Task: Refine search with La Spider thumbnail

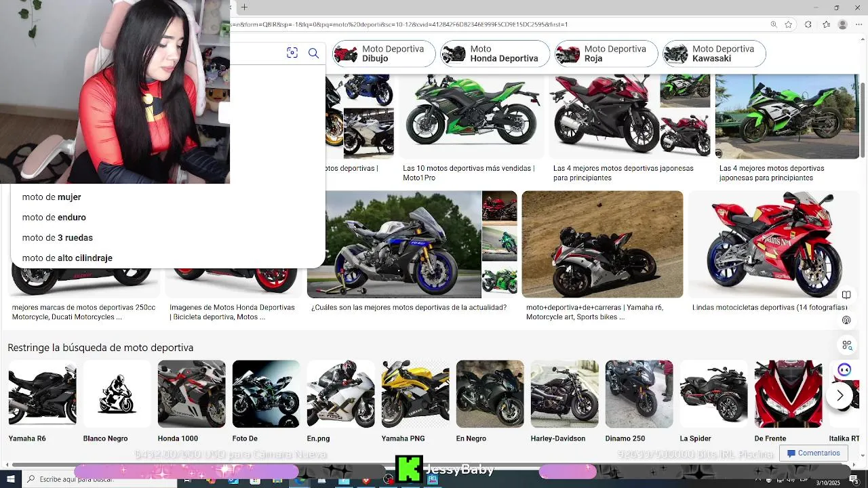Action: (713, 394)
